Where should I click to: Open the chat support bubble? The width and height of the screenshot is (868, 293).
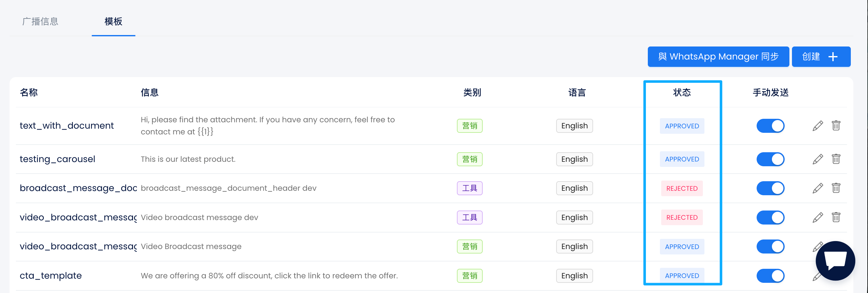(x=835, y=261)
